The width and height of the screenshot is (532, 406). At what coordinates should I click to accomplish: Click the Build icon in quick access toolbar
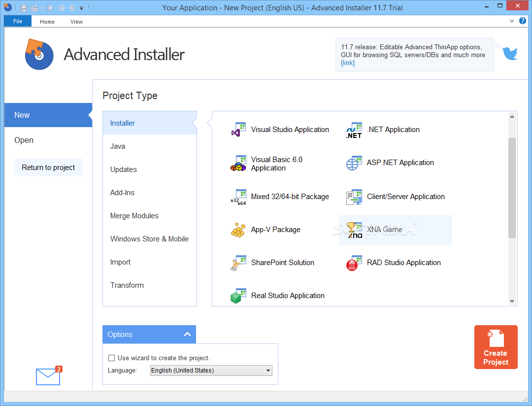(x=34, y=8)
